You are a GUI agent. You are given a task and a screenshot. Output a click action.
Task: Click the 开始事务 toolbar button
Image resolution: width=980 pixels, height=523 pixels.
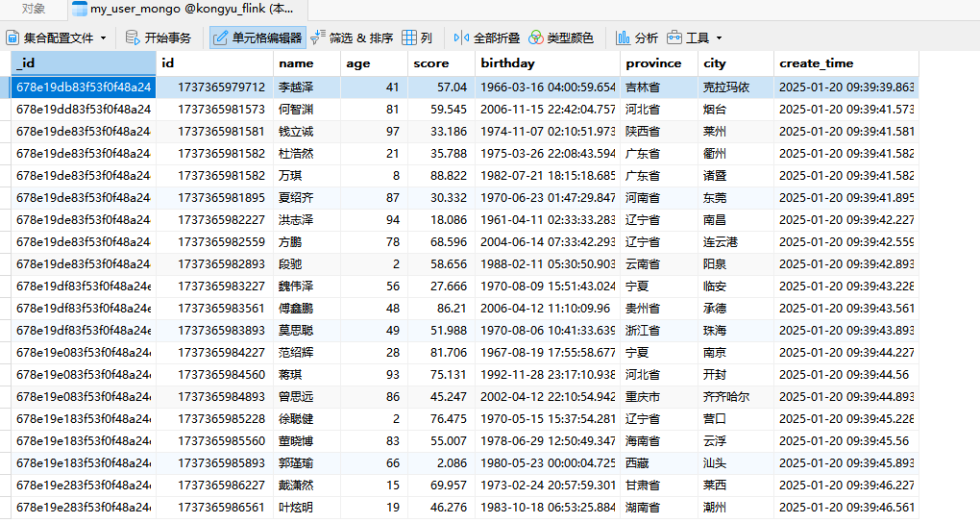pyautogui.click(x=159, y=38)
